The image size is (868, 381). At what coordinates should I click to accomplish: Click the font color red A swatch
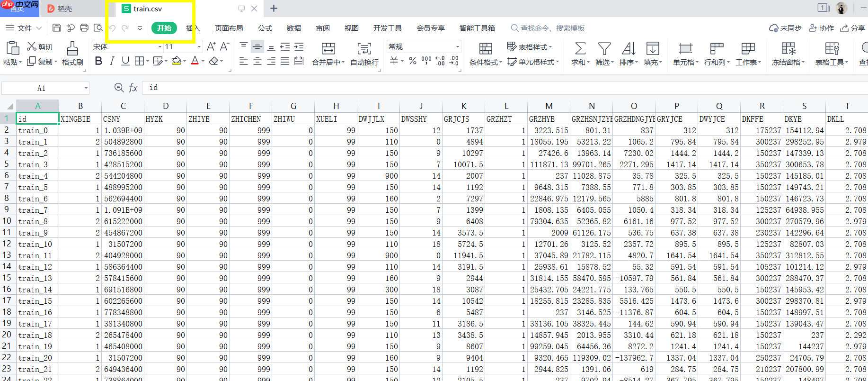coord(195,61)
